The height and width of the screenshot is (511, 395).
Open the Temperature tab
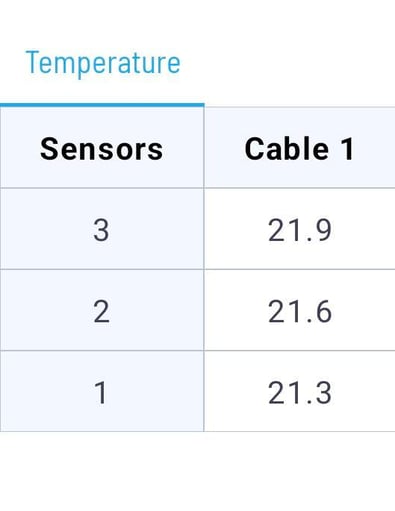(103, 63)
